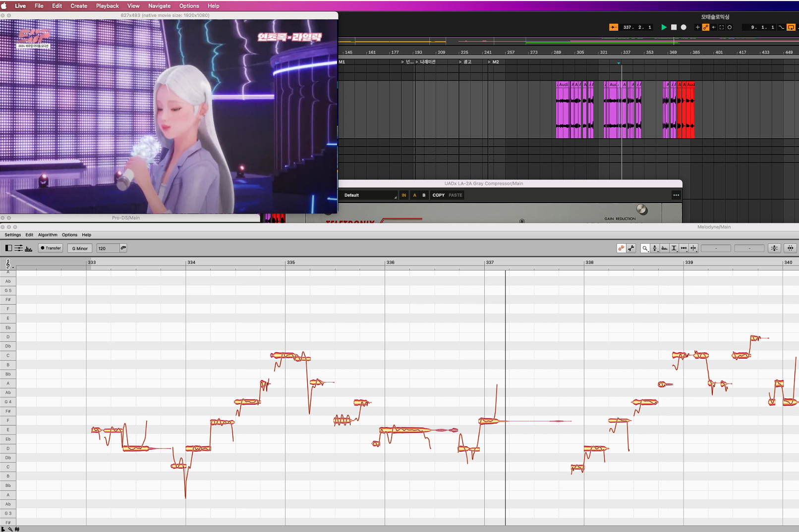Open the Algorithm menu in Melodyne
This screenshot has width=799, height=532.
tap(48, 235)
